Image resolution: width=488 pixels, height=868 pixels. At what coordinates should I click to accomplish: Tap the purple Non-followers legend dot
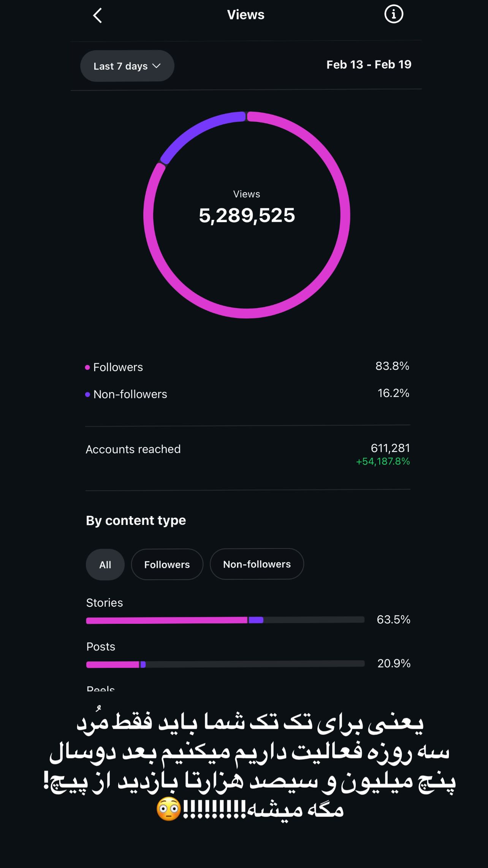coord(87,394)
